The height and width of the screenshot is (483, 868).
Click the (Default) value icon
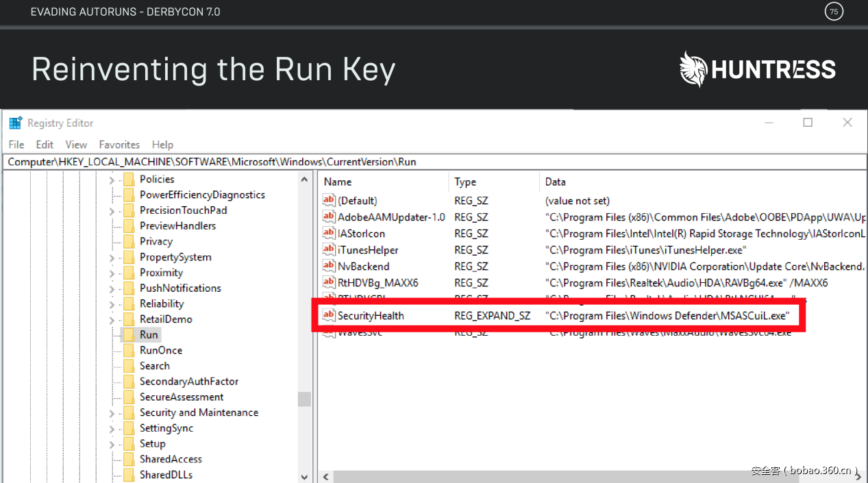[x=329, y=201]
